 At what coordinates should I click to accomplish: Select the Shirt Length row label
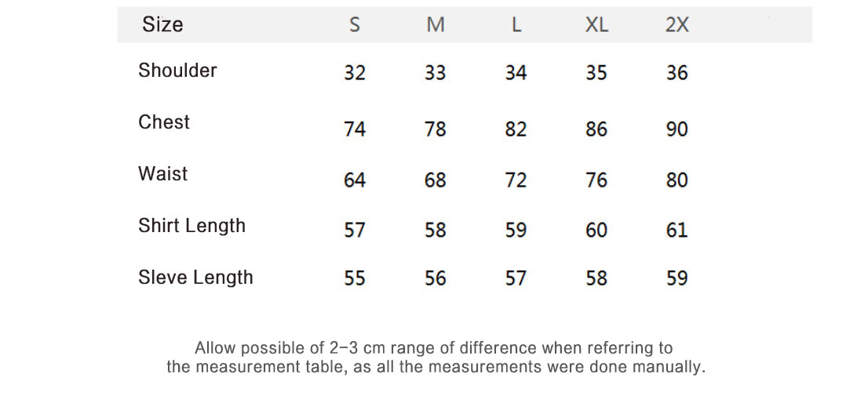[x=191, y=226]
